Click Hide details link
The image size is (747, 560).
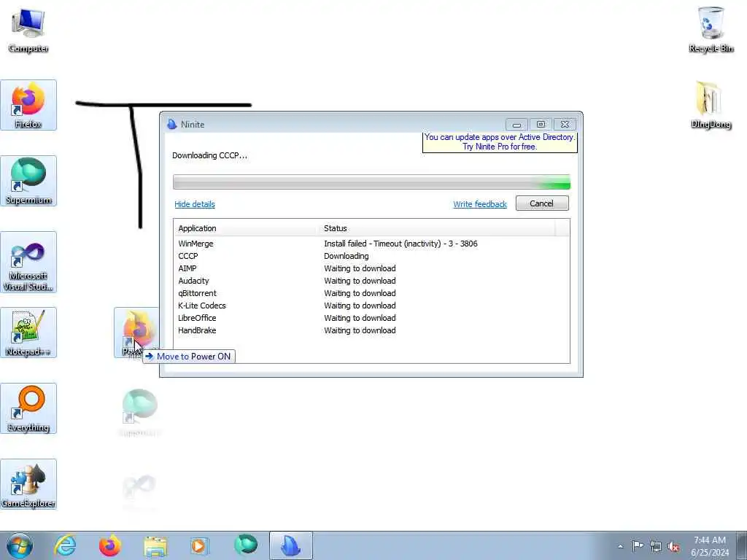point(194,204)
